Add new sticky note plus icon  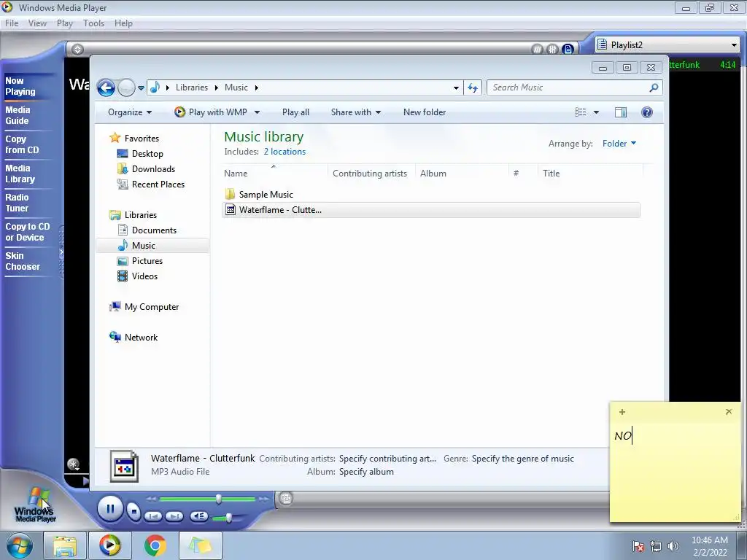click(622, 412)
